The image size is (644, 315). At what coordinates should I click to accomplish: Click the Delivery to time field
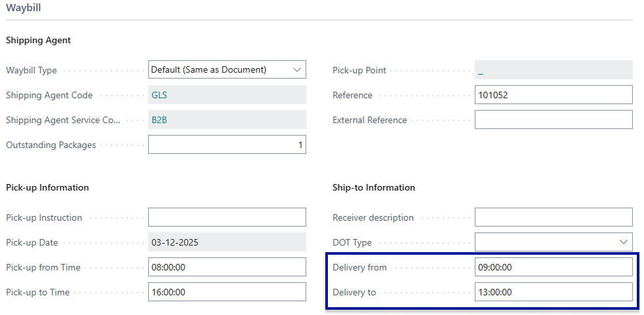553,292
